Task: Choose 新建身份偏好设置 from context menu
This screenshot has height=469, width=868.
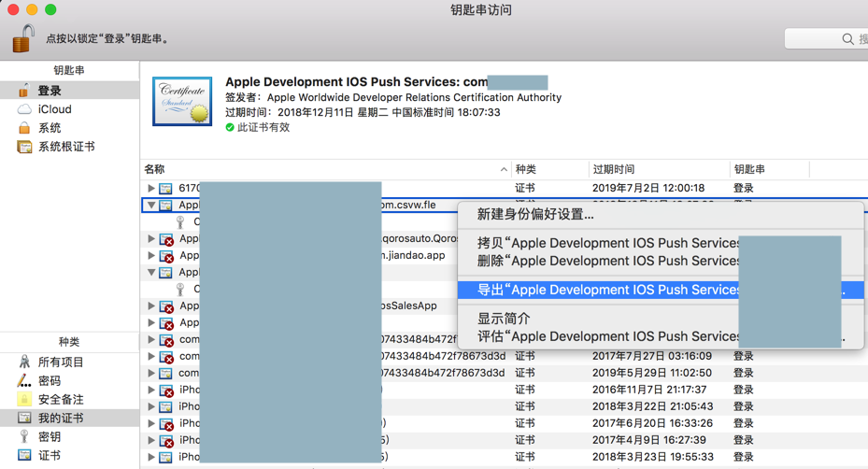Action: 535,214
